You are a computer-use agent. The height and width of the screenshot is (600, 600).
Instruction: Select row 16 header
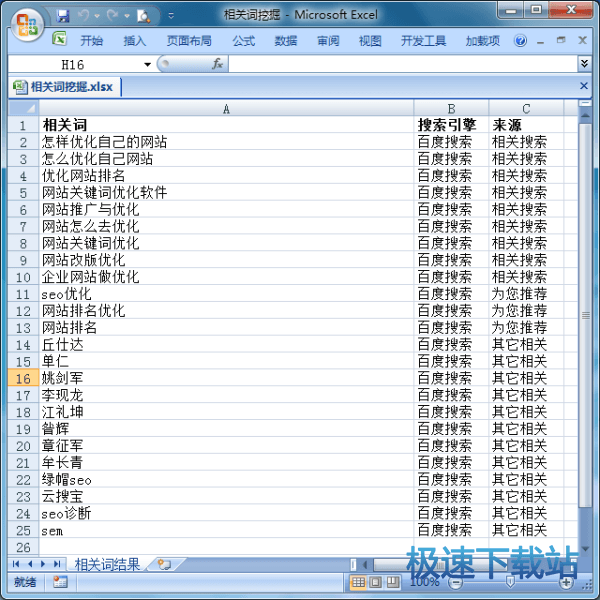click(x=23, y=378)
